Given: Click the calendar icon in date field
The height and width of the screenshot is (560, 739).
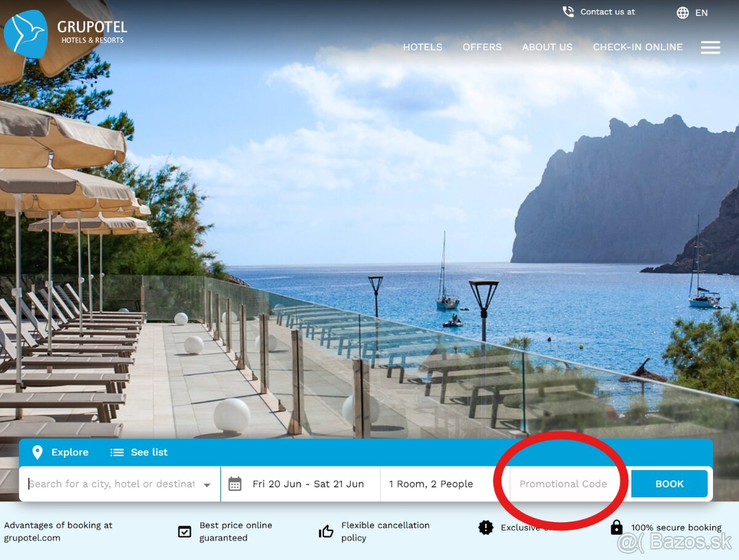Looking at the screenshot, I should pos(235,484).
